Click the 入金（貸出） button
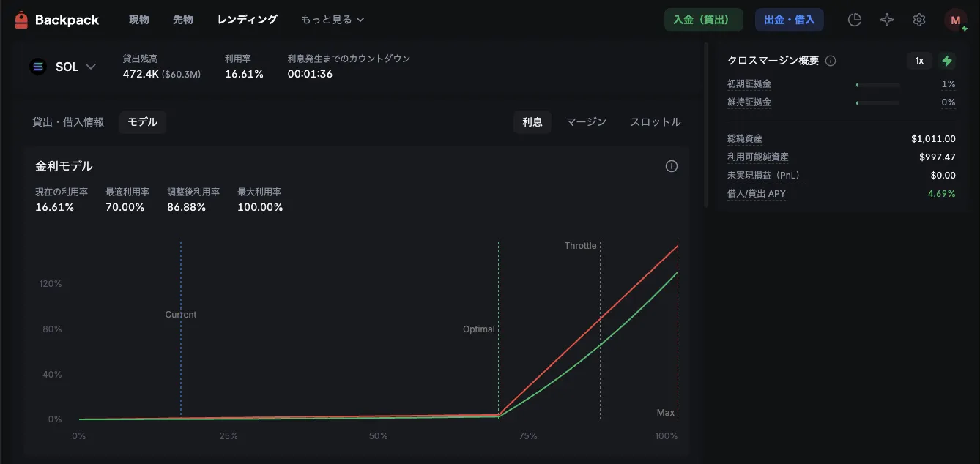Image resolution: width=980 pixels, height=464 pixels. [x=703, y=20]
